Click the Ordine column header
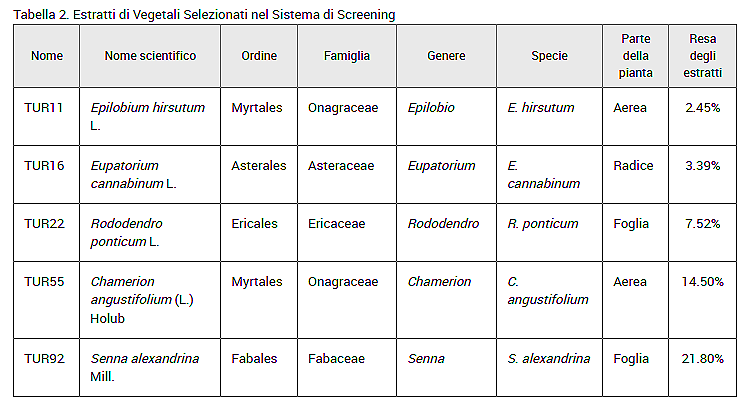 259,56
